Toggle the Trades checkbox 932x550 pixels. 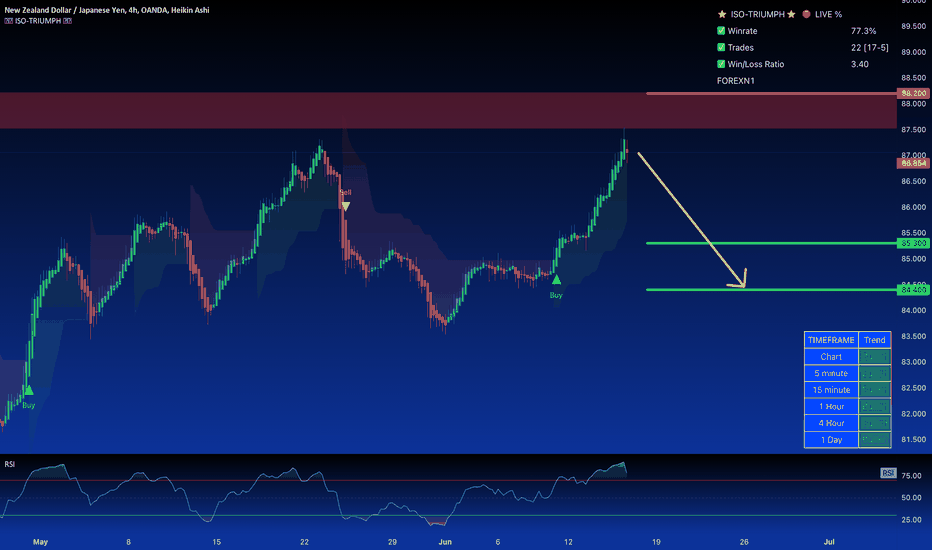point(721,48)
